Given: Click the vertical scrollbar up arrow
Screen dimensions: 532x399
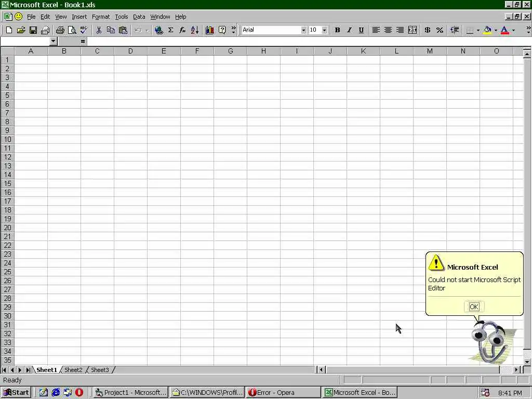Looking at the screenshot, I should tap(527, 54).
